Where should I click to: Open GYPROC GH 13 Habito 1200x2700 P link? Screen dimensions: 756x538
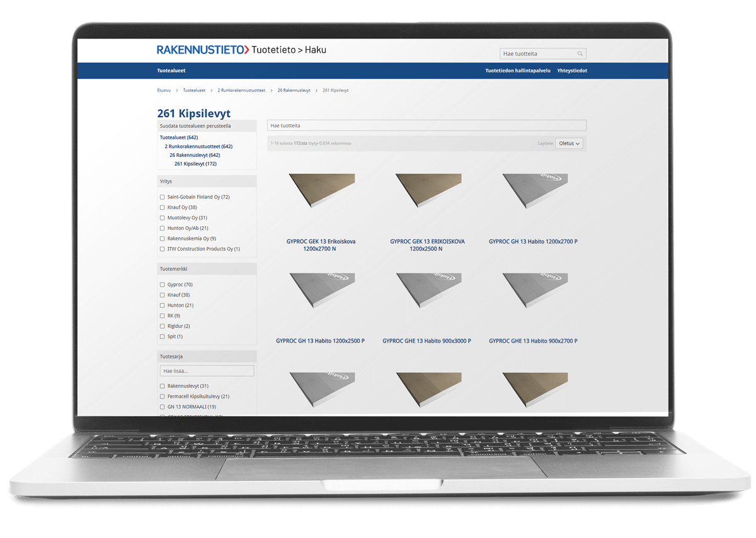coord(533,241)
